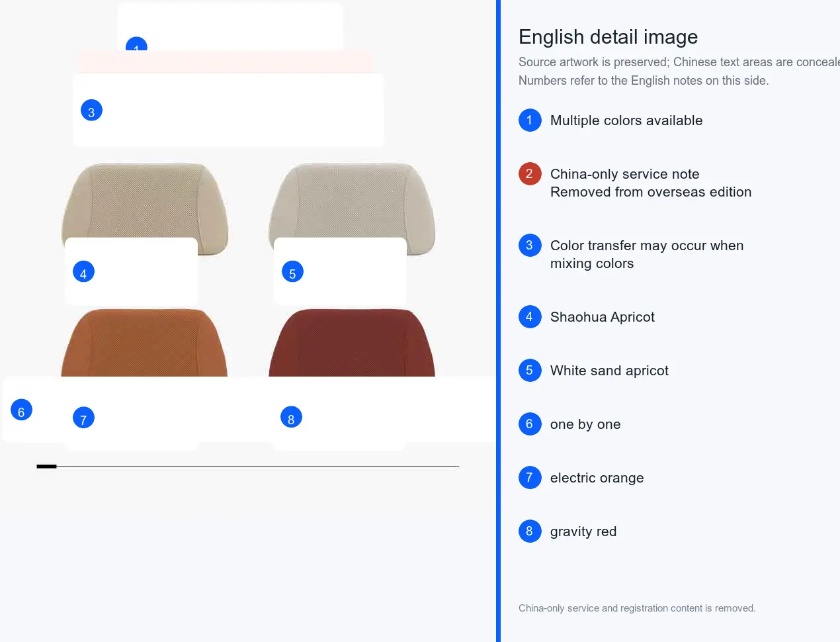
Task: Select marker 7 below the orange headrest
Action: click(83, 418)
